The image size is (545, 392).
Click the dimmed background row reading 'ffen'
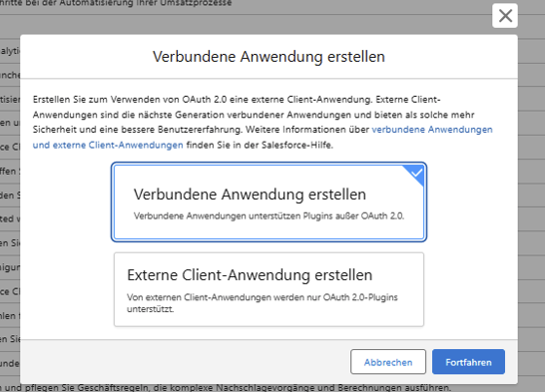click(10, 172)
